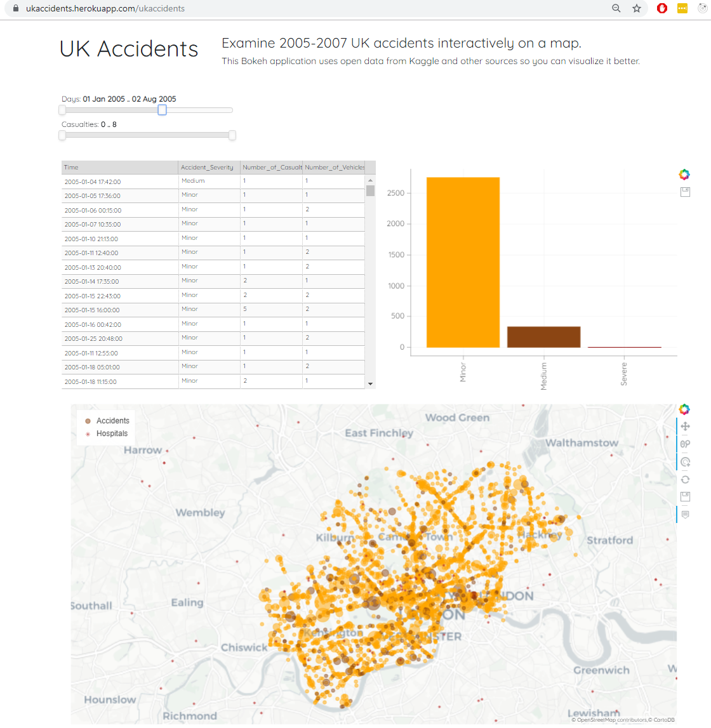The width and height of the screenshot is (711, 728).
Task: Sort table by Number_of_Casualties header
Action: 272,167
